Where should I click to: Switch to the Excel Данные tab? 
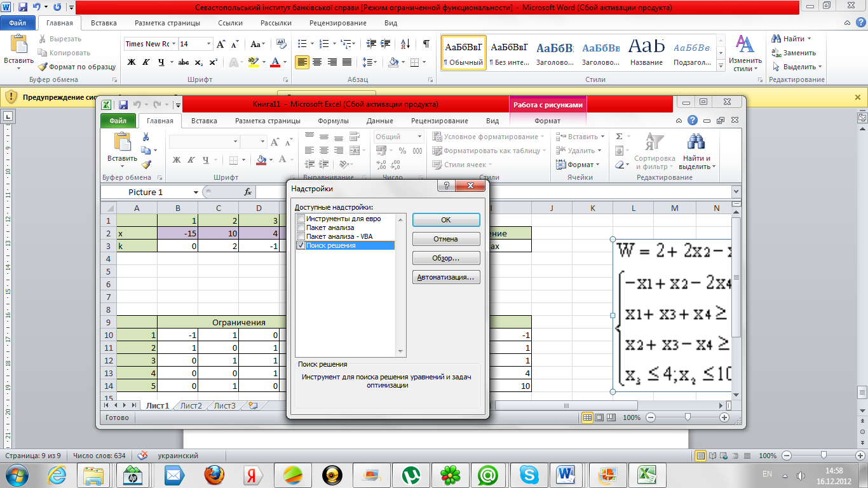380,121
